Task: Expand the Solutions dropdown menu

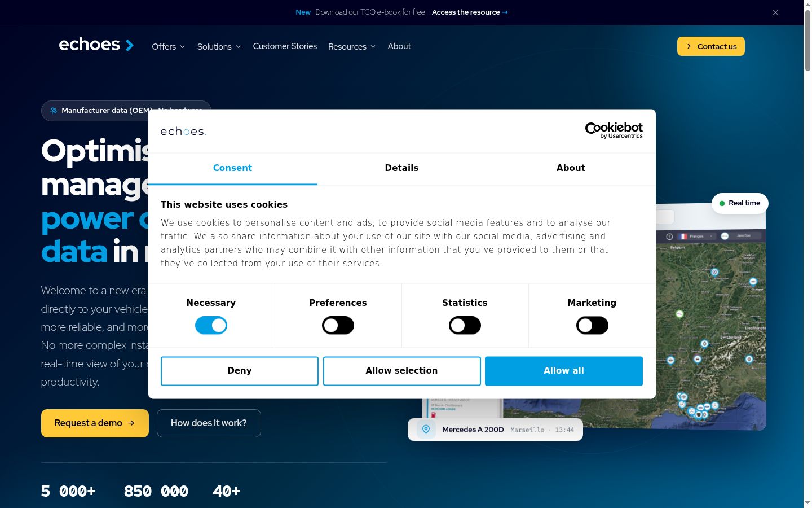Action: point(219,47)
